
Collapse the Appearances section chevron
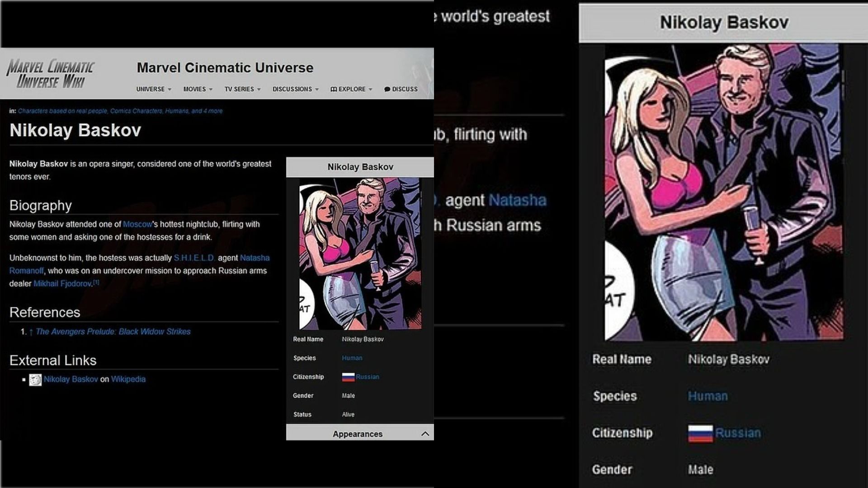point(425,434)
